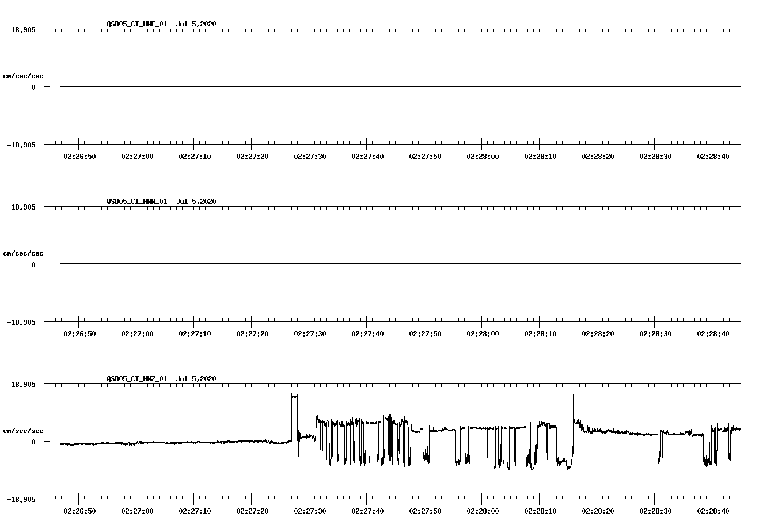Click the 02:27:40 time label under HNZ plot

click(367, 511)
